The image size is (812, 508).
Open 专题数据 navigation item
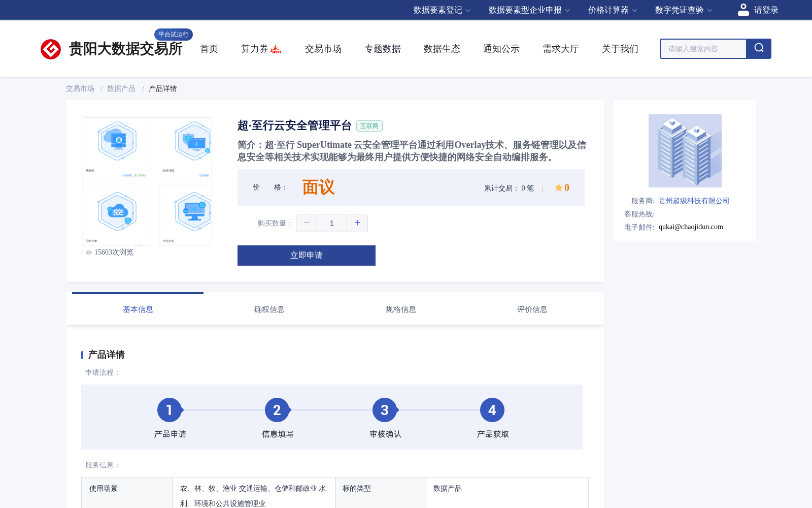[383, 49]
